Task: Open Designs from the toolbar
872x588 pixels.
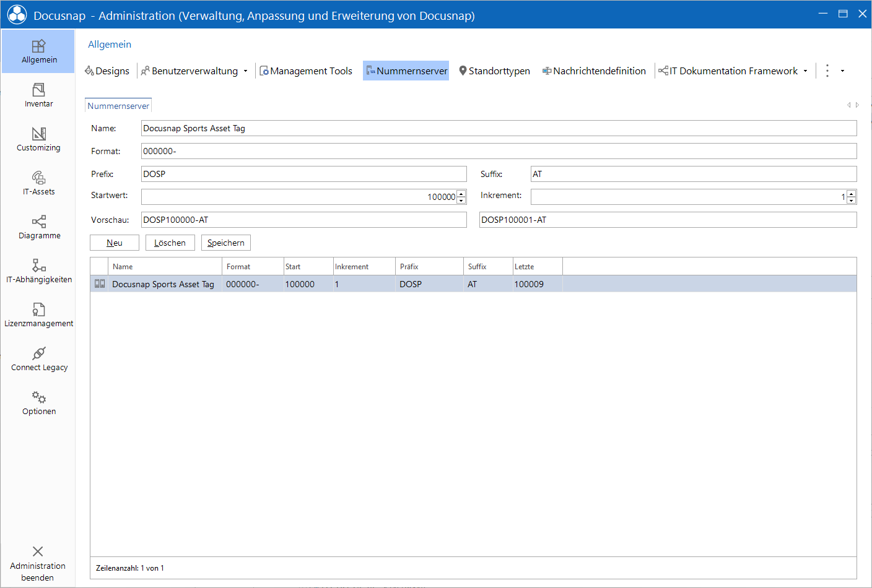Action: [x=107, y=71]
